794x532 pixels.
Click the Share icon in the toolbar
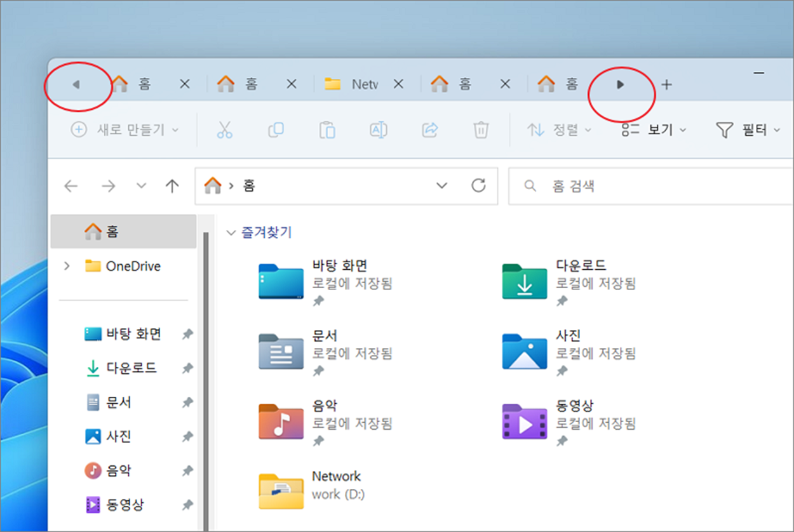[430, 130]
